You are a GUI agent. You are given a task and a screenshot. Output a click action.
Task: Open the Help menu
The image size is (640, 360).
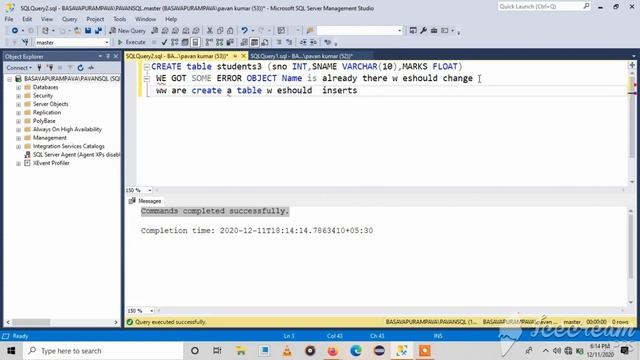point(171,19)
